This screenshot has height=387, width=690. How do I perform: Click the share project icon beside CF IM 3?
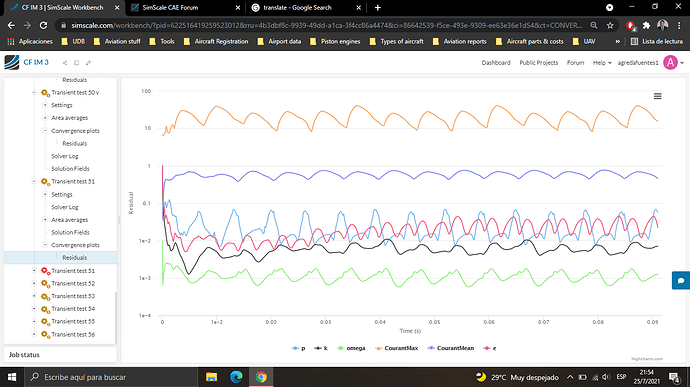65,63
